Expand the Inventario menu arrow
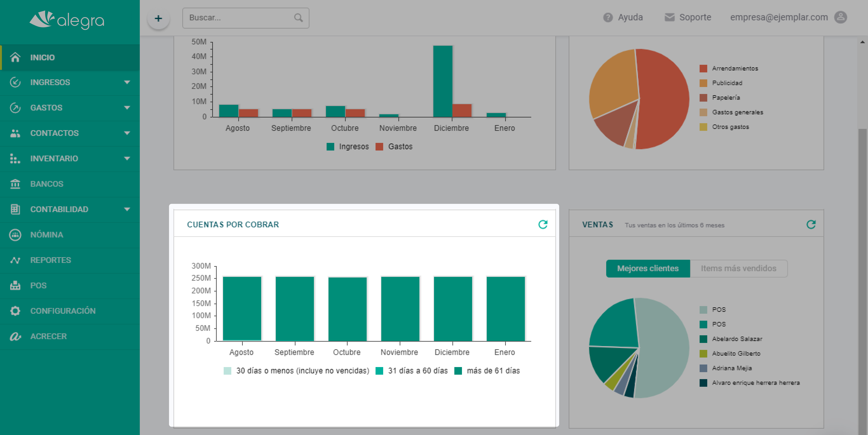The width and height of the screenshot is (868, 435). [127, 158]
